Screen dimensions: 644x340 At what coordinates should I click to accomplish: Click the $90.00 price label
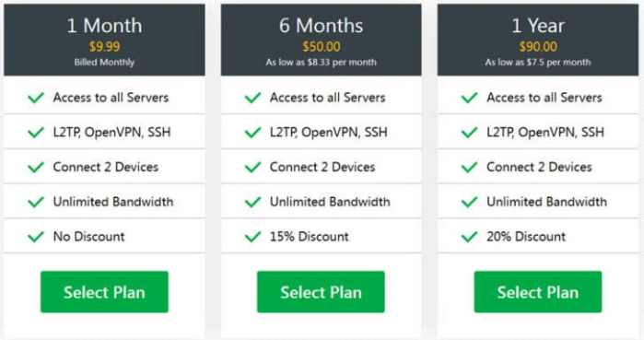tap(538, 46)
